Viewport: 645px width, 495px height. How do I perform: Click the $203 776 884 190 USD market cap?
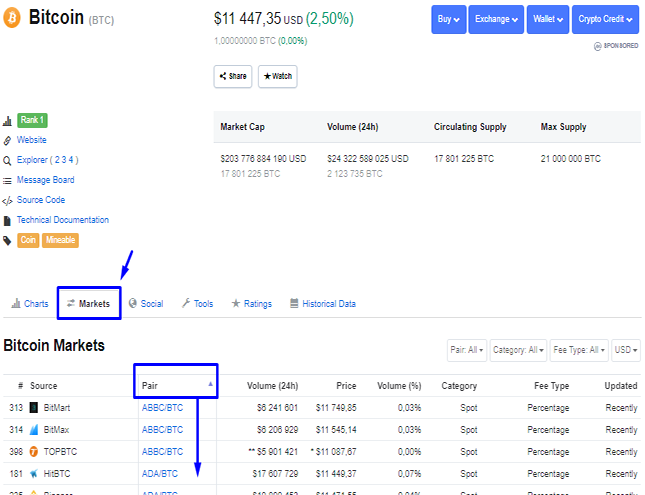click(263, 159)
